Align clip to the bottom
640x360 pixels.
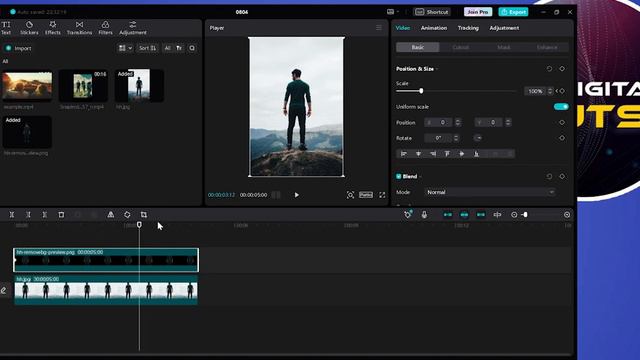click(476, 154)
